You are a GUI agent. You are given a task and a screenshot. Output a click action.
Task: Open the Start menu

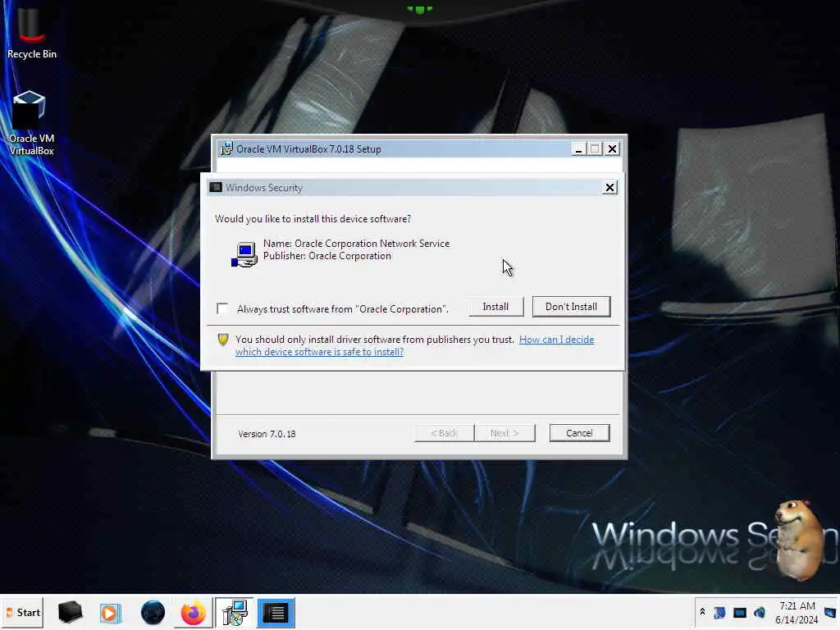[22, 612]
